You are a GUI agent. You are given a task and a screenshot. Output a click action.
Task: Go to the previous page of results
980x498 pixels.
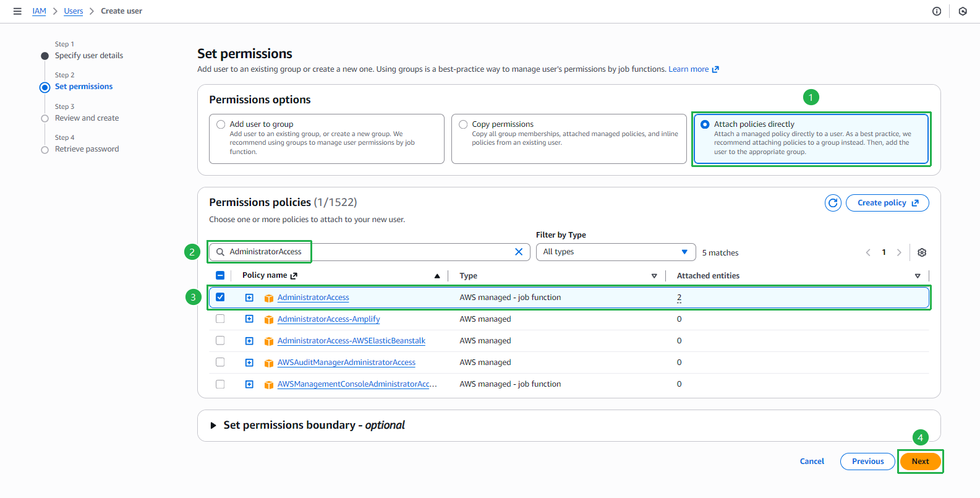pos(868,252)
